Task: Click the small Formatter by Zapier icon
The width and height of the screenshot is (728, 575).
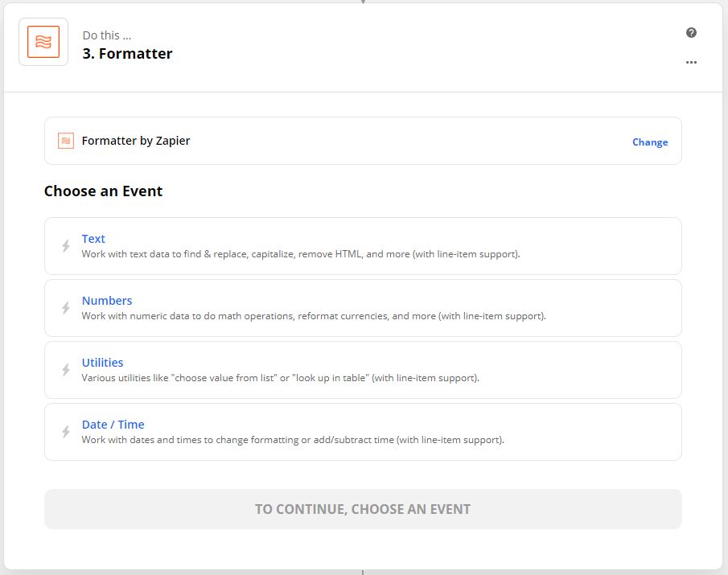Action: tap(66, 141)
